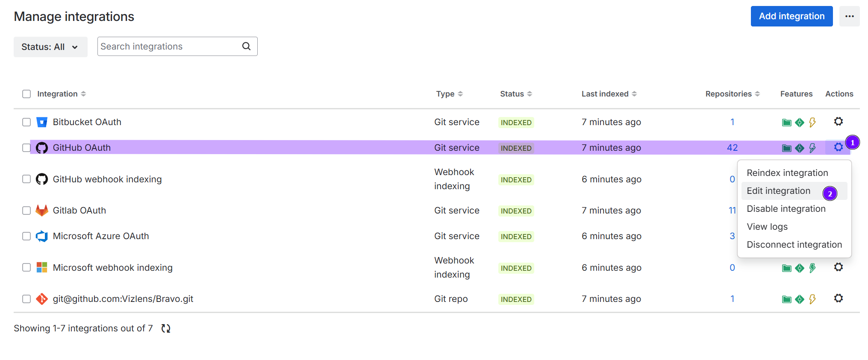The width and height of the screenshot is (868, 360).
Task: Choose Edit integration from the menu
Action: (778, 191)
